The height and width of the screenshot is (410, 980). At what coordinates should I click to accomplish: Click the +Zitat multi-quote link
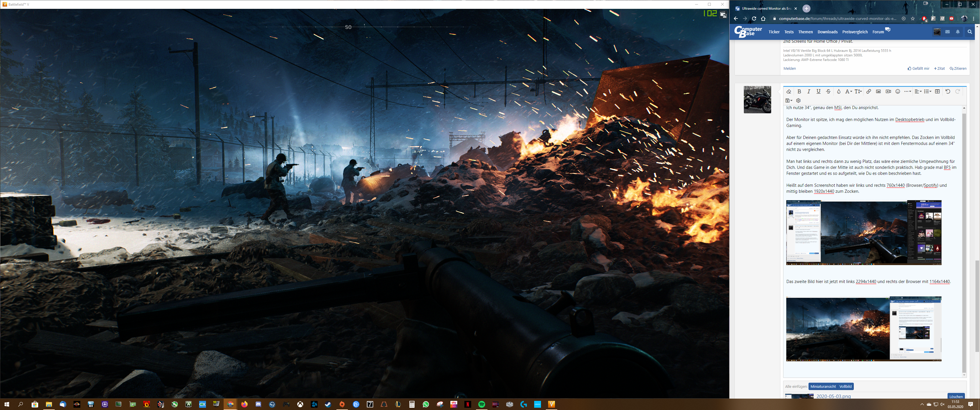click(x=939, y=68)
